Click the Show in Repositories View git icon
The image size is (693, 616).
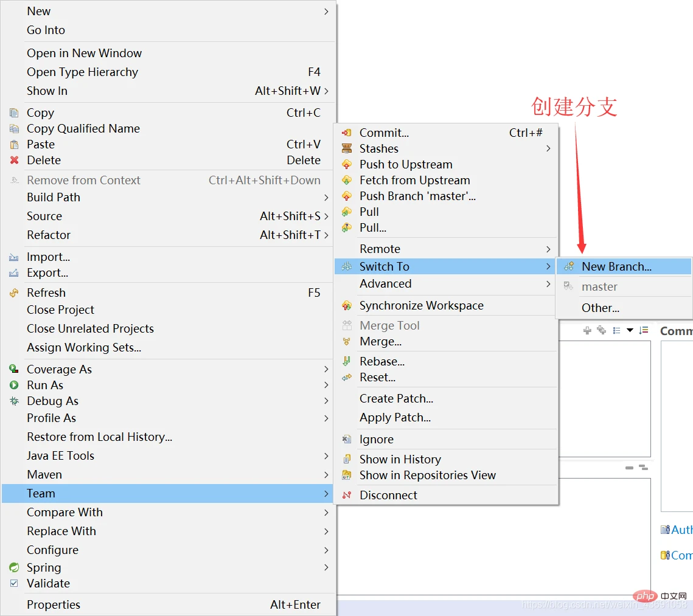coord(347,475)
